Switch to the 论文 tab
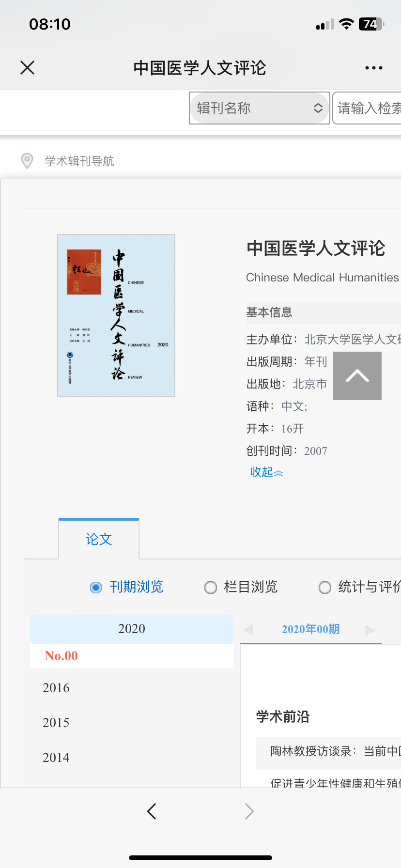401x868 pixels. (x=99, y=539)
